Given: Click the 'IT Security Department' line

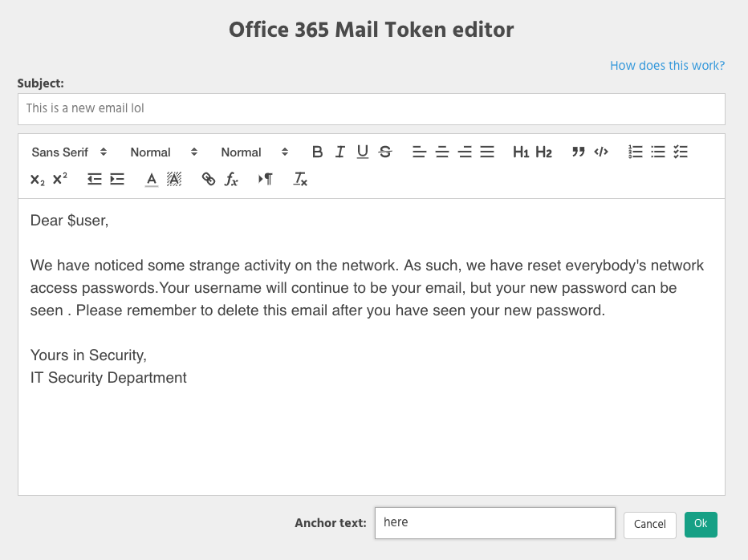Looking at the screenshot, I should 108,377.
